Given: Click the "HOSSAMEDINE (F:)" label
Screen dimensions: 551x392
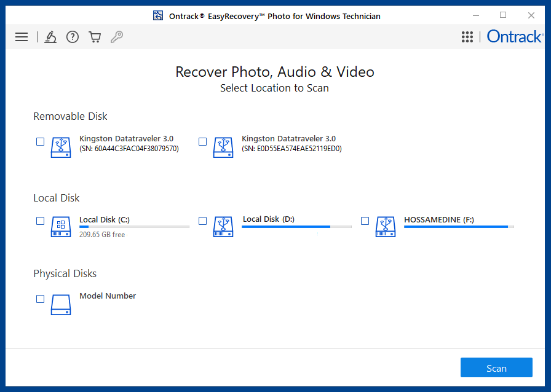Looking at the screenshot, I should coord(439,220).
